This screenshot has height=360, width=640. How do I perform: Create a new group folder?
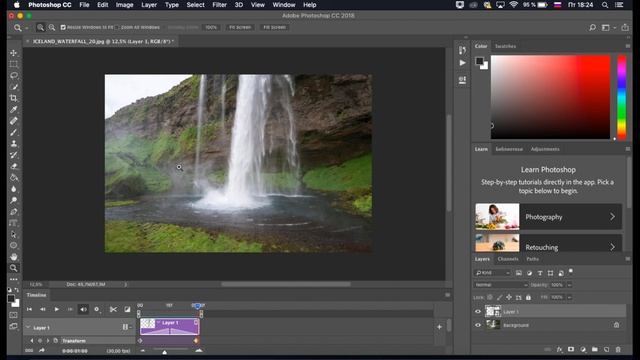[595, 349]
